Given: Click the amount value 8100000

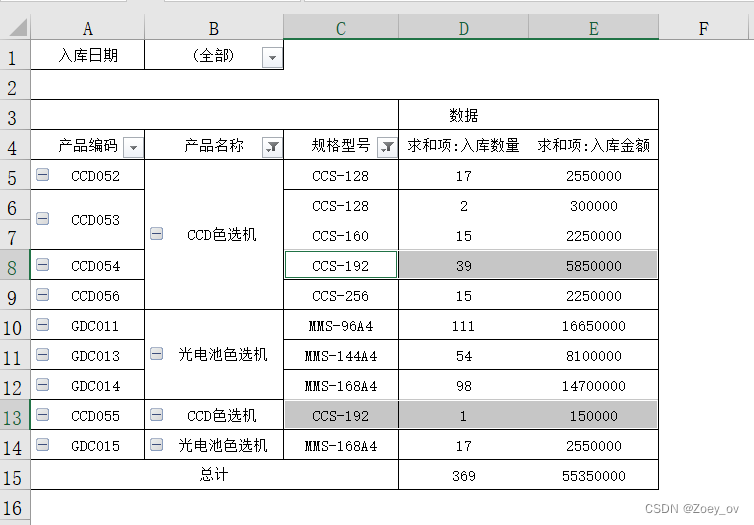Looking at the screenshot, I should tap(593, 355).
